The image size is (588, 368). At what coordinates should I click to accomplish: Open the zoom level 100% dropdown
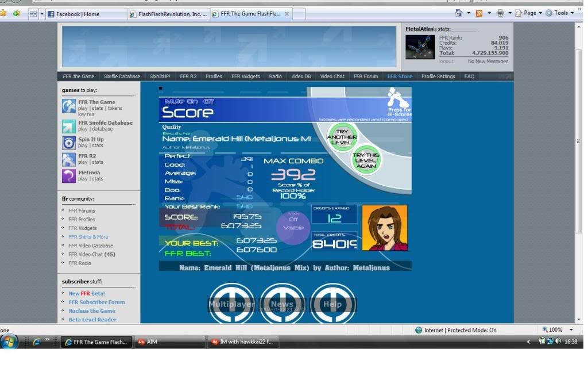[x=557, y=330]
